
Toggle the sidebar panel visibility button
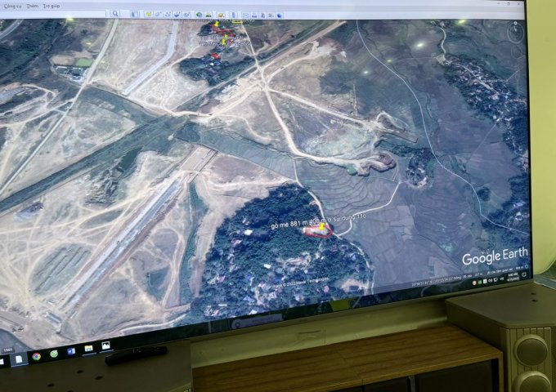pyautogui.click(x=134, y=14)
